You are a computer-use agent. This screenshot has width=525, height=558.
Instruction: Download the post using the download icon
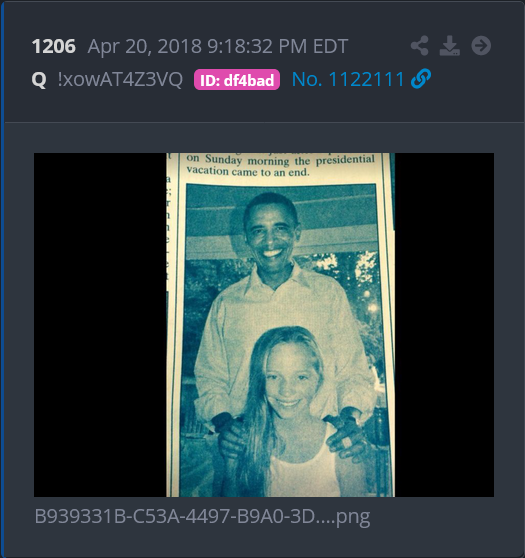450,46
